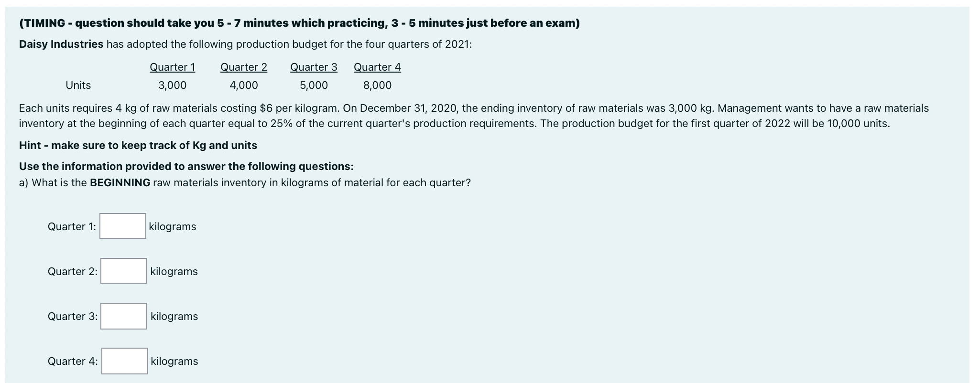Click the TIMING instruction line
Viewport: 980px width, 383px height.
pos(299,22)
